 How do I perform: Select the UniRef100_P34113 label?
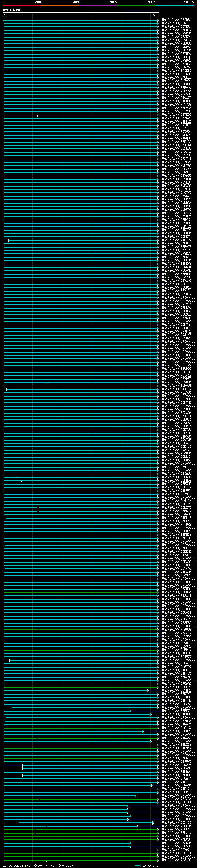177,467
